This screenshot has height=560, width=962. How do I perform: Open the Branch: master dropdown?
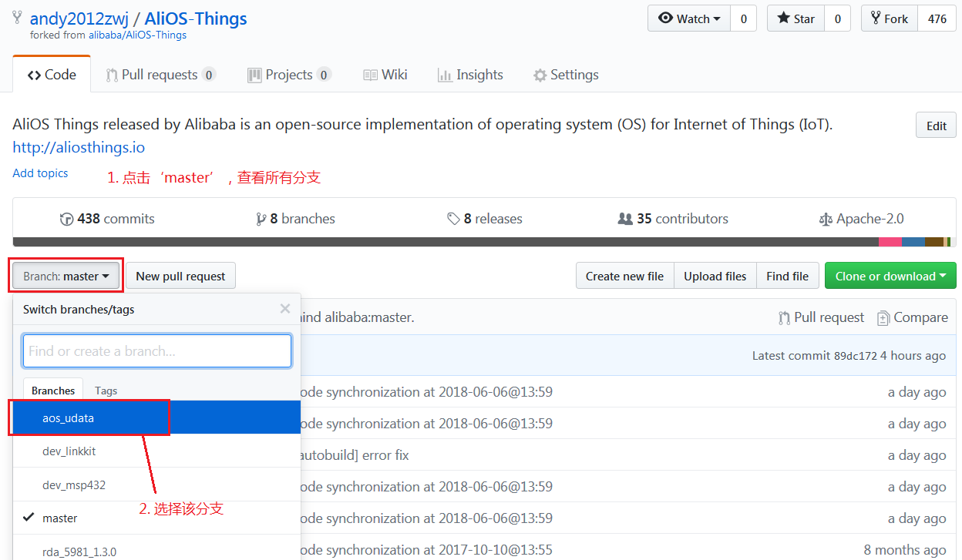click(66, 276)
